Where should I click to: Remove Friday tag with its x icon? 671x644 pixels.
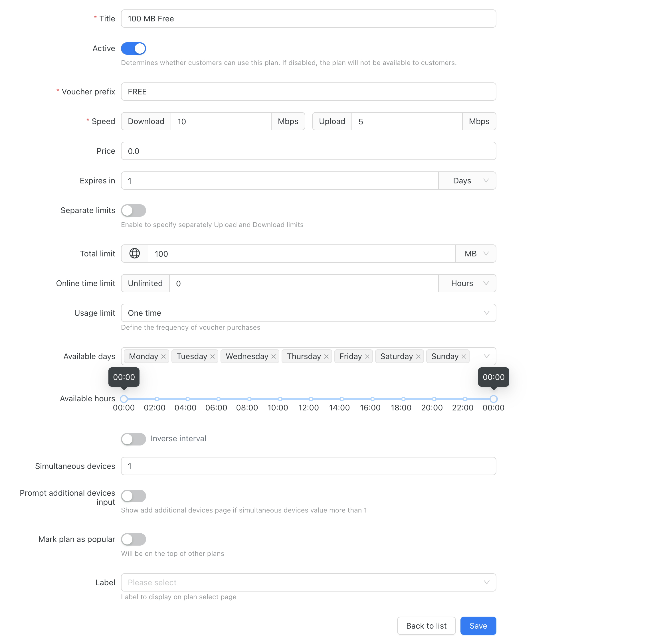click(367, 357)
